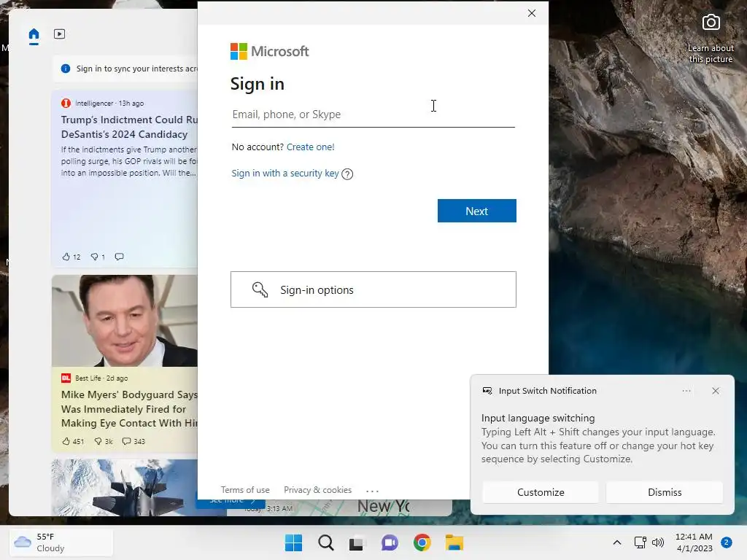Click the Email, phone, or Skype field
The image size is (747, 560).
coord(373,114)
